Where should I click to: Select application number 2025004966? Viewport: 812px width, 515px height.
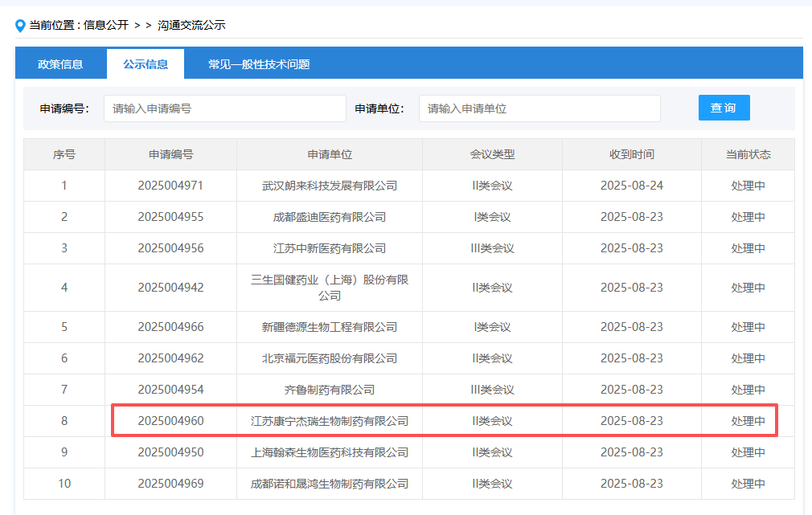click(171, 327)
